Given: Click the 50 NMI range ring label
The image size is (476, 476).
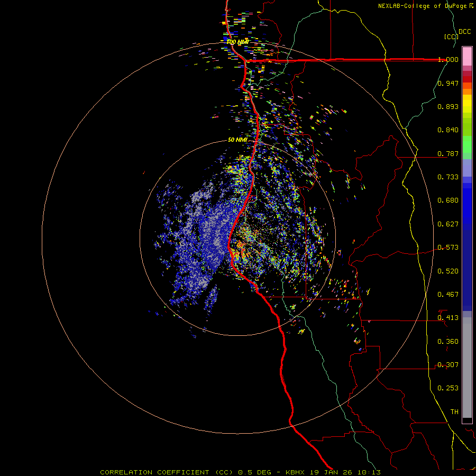Looking at the screenshot, I should pos(237,140).
